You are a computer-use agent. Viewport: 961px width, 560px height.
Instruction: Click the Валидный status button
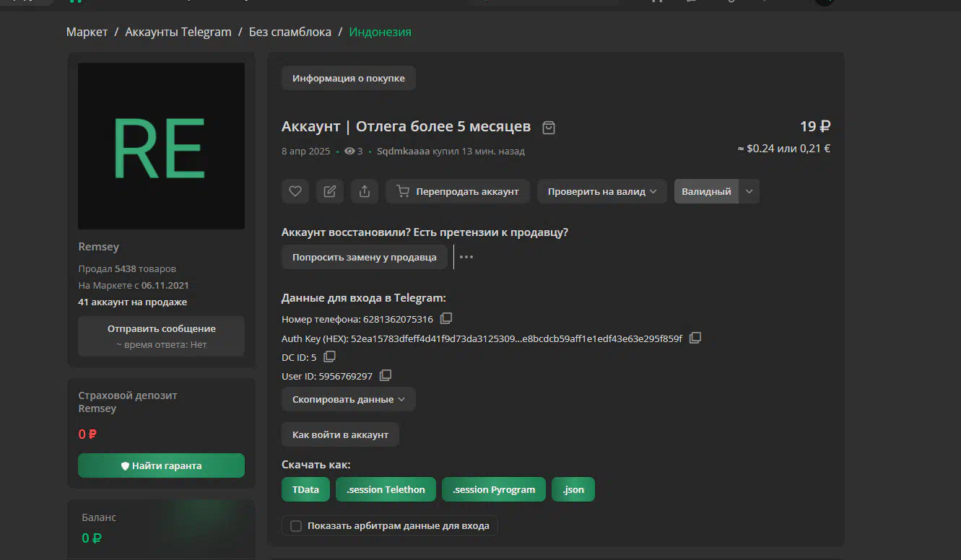[x=706, y=191]
